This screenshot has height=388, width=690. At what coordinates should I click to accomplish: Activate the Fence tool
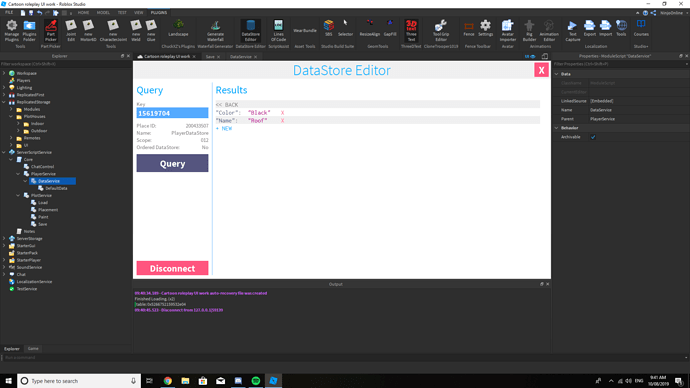click(469, 28)
